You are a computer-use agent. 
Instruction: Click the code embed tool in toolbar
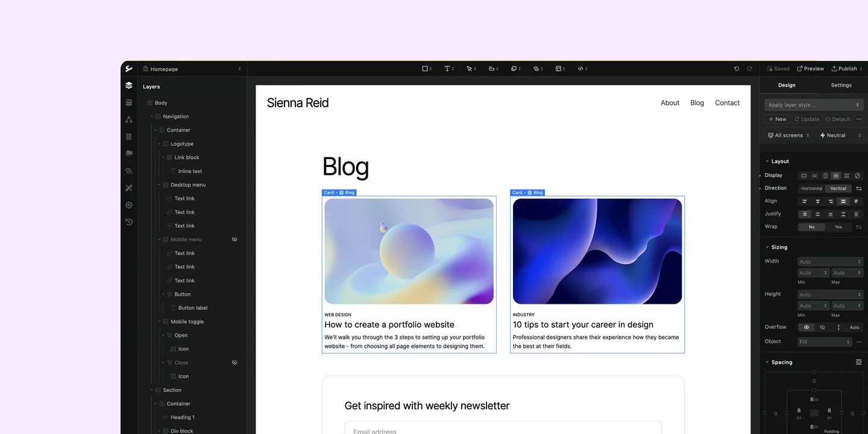[582, 69]
